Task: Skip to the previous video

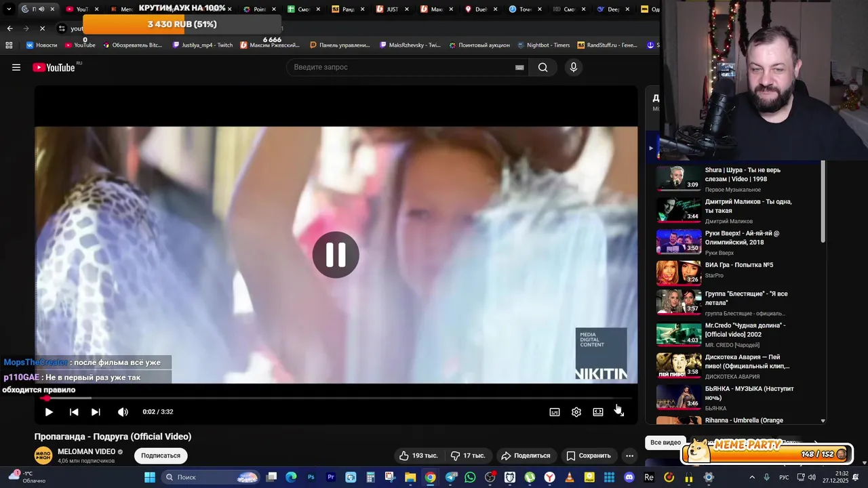Action: coord(74,411)
